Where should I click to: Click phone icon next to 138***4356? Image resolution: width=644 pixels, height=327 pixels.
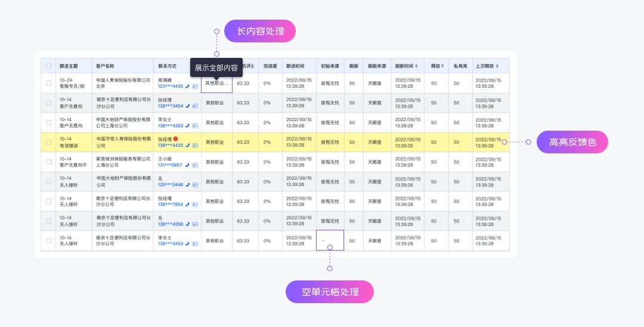coord(188,224)
